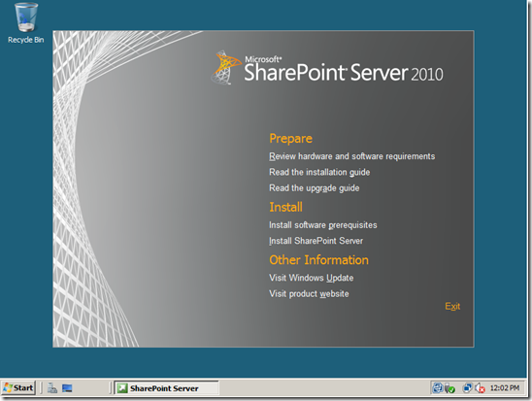Exit the SharePoint splash screen
The image size is (532, 401).
click(x=452, y=307)
